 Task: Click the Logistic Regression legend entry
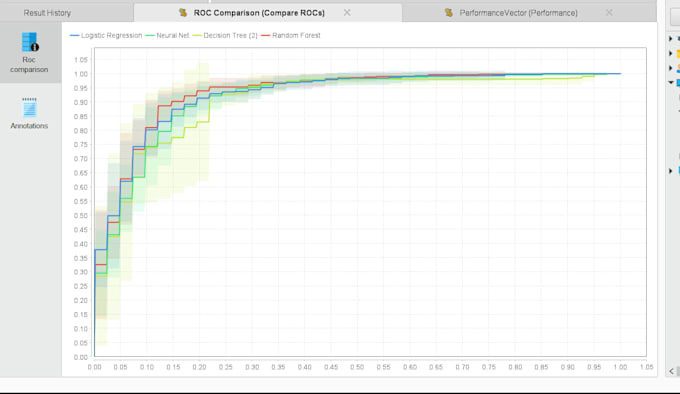click(x=106, y=36)
